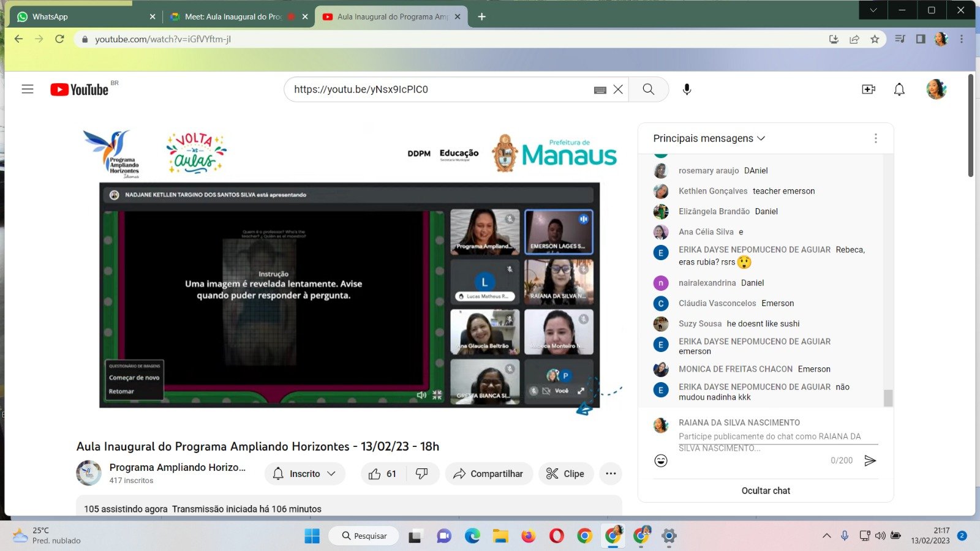
Task: Start voice search with microphone icon
Action: click(x=687, y=89)
